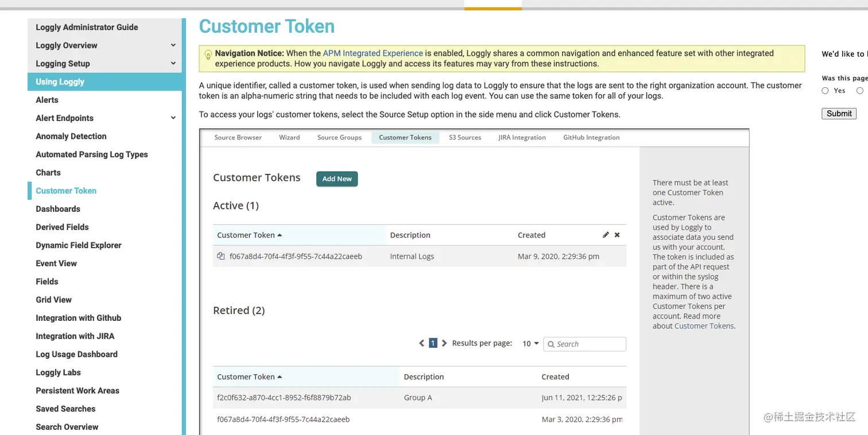Sort Retired table by Customer Token column
This screenshot has height=435, width=868.
250,376
